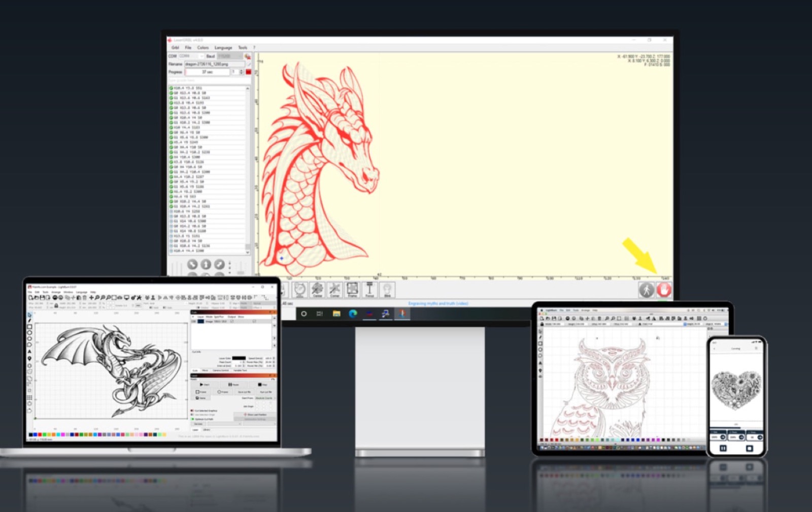Click the Windows search circle on the taskbar
Viewport: 812px width, 512px height.
pyautogui.click(x=303, y=314)
